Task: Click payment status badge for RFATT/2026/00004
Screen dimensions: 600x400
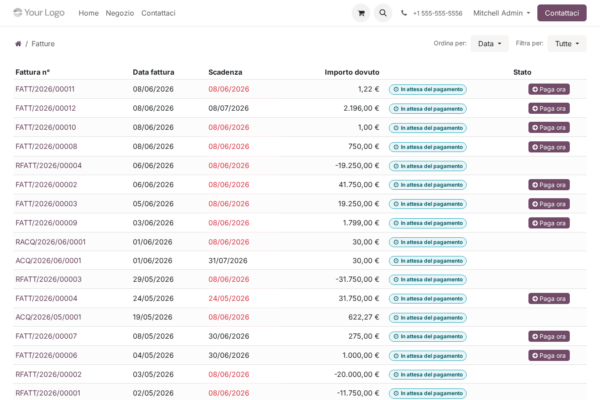Action: 427,166
